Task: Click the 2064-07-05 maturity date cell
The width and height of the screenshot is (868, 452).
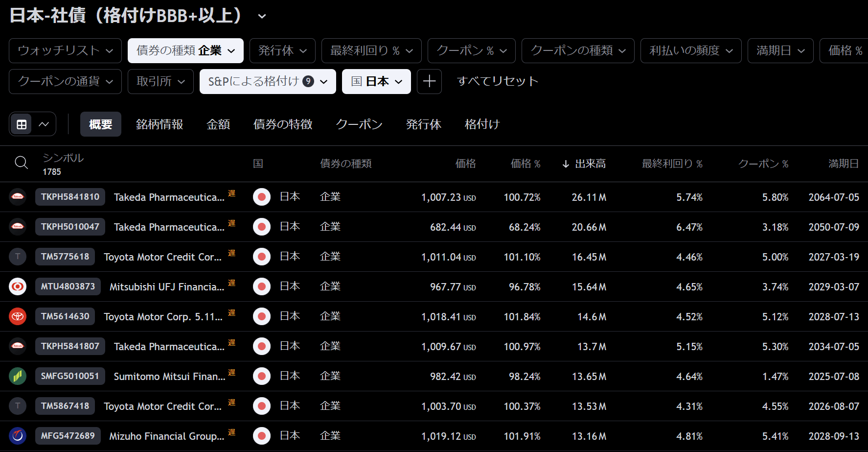Action: pyautogui.click(x=834, y=197)
